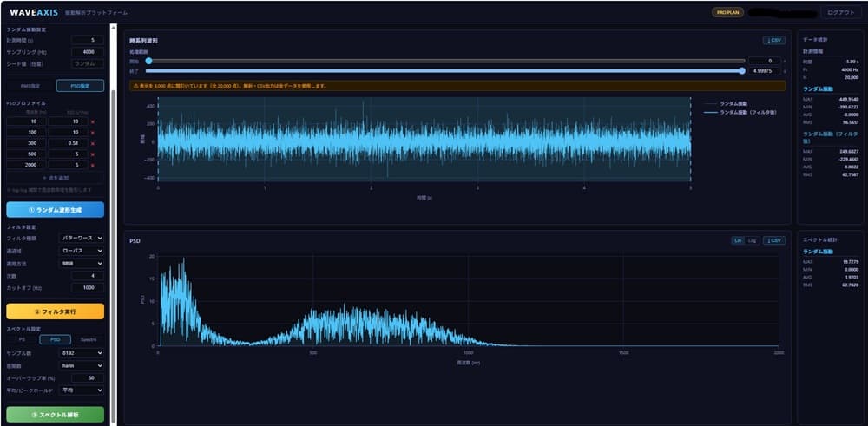868x426 pixels.
Task: Click the オーバーラップ率 input showing 50
Action: [x=88, y=378]
